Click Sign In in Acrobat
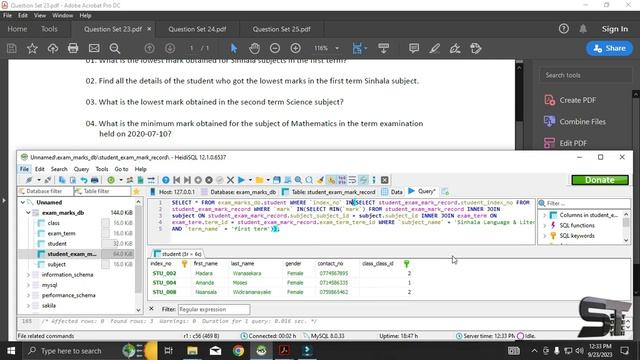This screenshot has height=360, width=640. (x=615, y=29)
